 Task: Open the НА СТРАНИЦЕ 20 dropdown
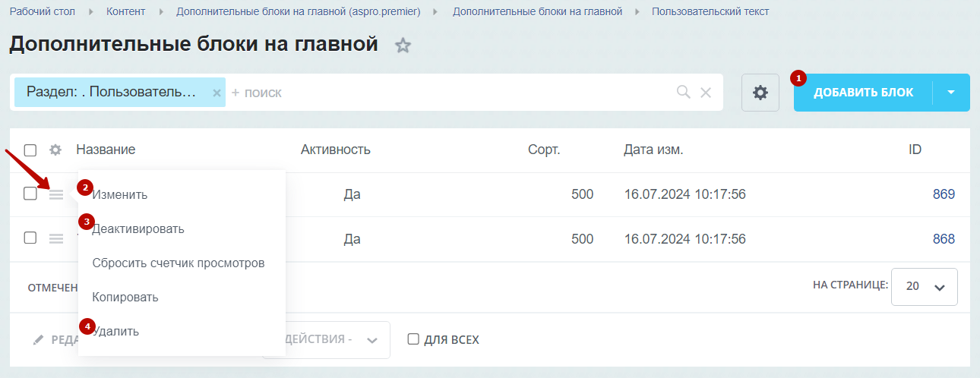[x=925, y=287]
